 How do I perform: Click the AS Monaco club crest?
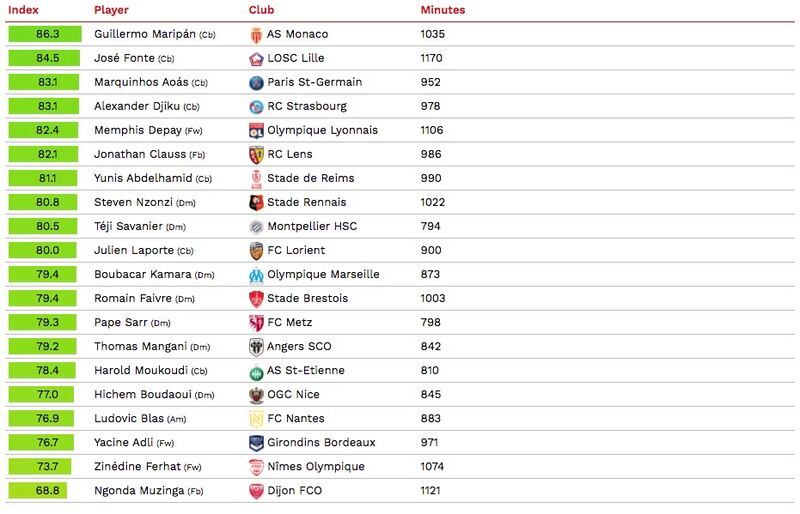pos(256,35)
